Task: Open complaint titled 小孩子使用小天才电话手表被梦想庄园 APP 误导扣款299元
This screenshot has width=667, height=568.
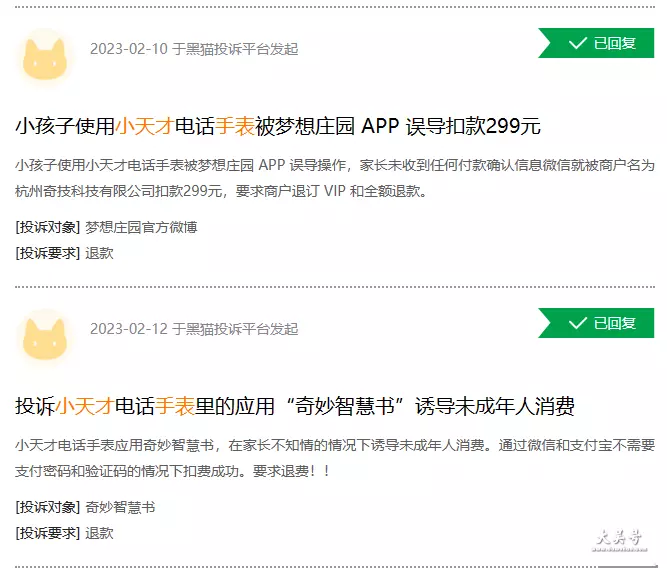Action: pos(278,126)
